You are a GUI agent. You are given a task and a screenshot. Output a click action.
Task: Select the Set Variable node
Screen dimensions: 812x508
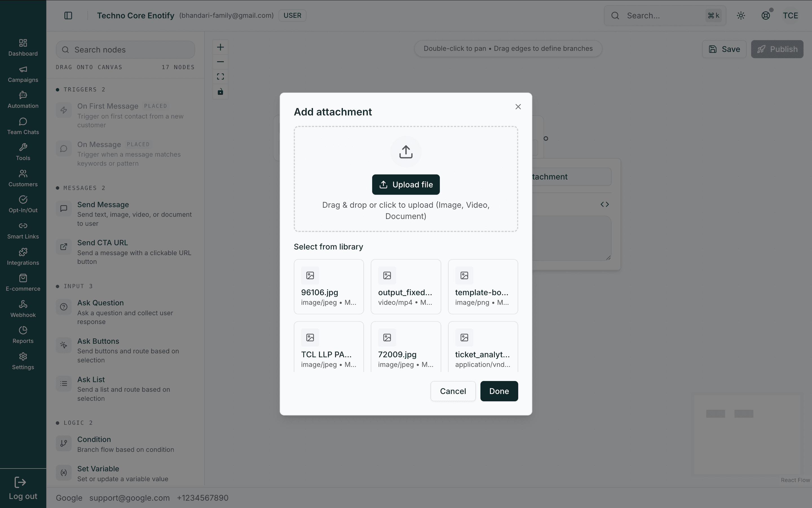point(125,473)
